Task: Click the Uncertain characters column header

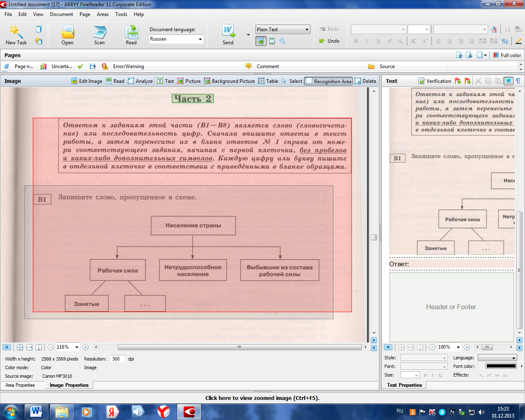Action: tap(57, 66)
